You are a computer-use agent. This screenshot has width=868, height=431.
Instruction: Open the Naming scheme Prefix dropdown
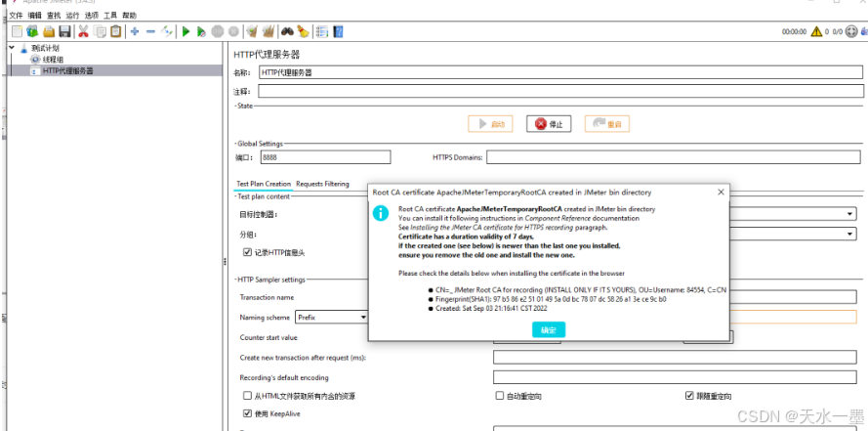(x=332, y=318)
